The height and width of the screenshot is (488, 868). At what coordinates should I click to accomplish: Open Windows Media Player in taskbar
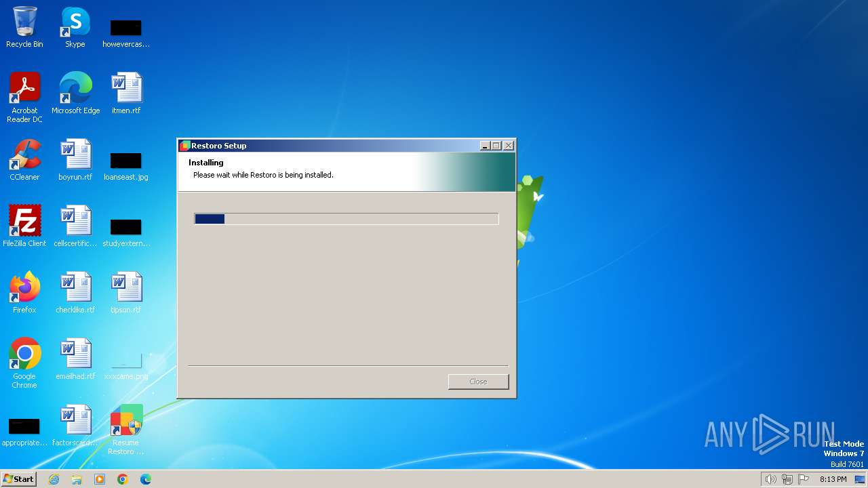coord(100,479)
